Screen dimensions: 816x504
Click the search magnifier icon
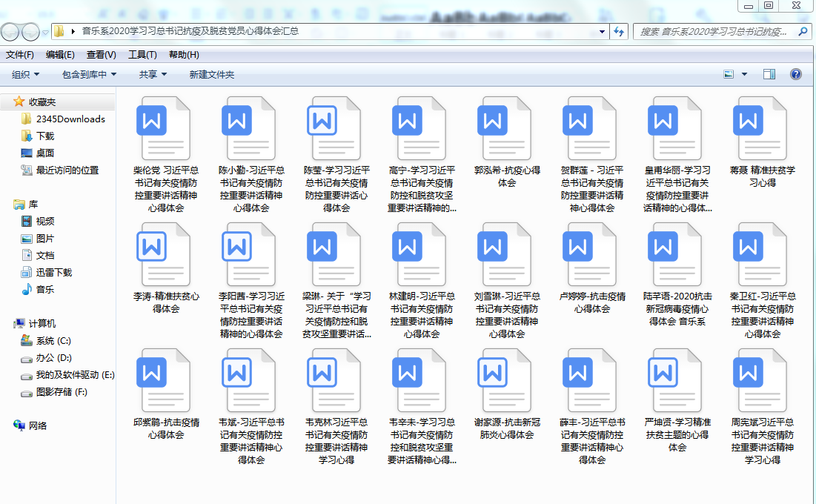[803, 32]
